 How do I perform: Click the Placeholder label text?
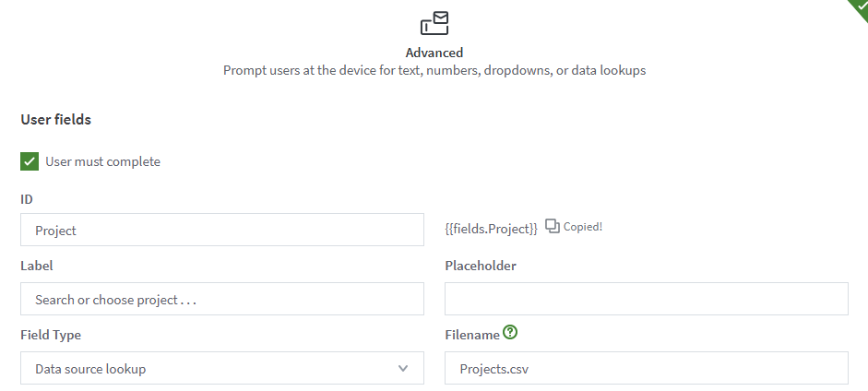click(x=480, y=266)
